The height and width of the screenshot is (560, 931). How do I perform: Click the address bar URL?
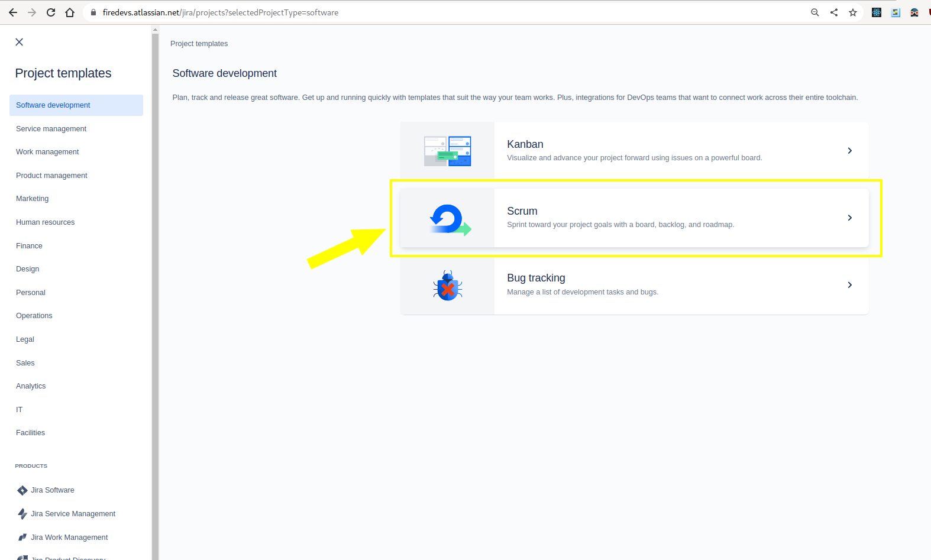[221, 12]
